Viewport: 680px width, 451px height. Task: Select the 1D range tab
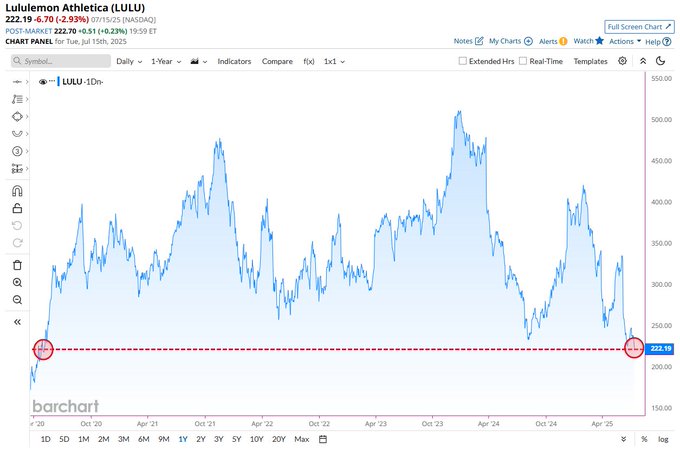tap(46, 439)
